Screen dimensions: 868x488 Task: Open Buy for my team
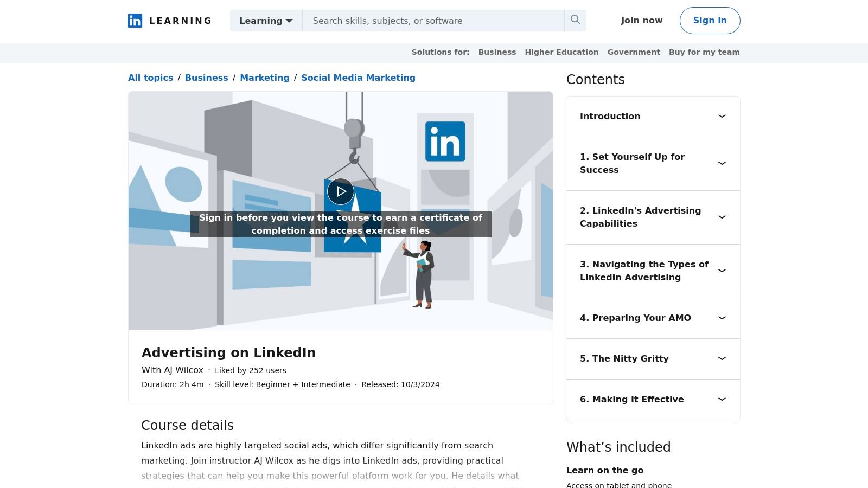tap(704, 52)
